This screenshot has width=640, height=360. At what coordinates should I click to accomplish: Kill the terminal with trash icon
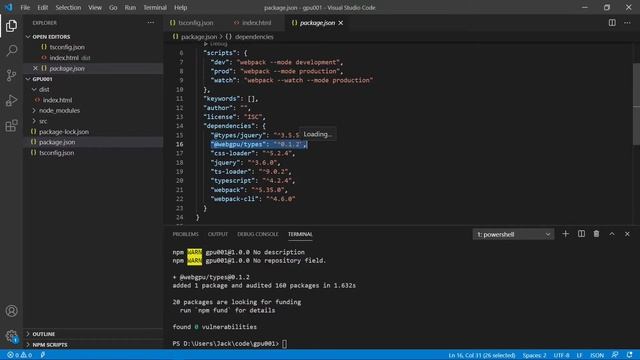pyautogui.click(x=596, y=234)
